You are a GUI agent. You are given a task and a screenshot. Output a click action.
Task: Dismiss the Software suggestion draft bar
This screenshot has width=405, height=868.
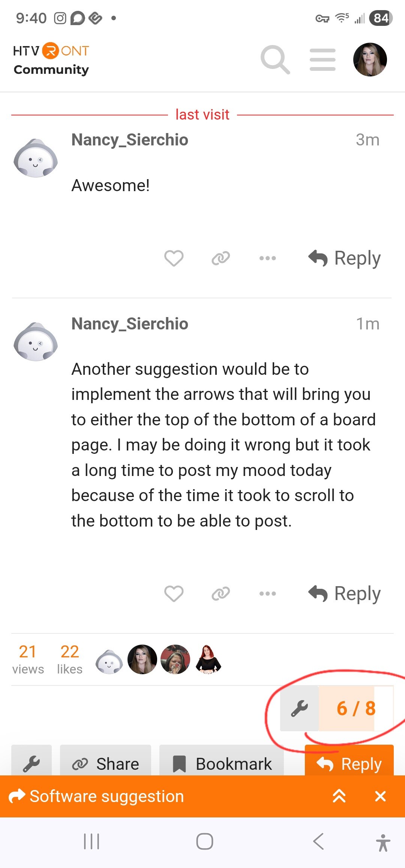(380, 796)
